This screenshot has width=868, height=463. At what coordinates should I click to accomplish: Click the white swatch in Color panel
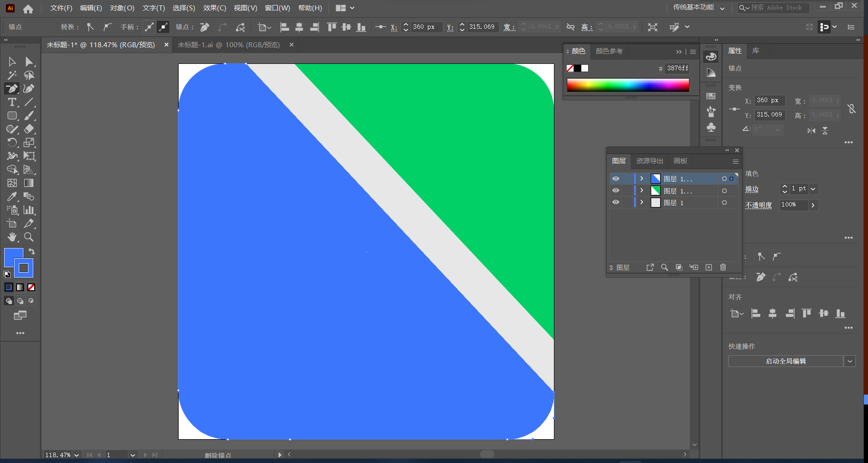pyautogui.click(x=585, y=68)
